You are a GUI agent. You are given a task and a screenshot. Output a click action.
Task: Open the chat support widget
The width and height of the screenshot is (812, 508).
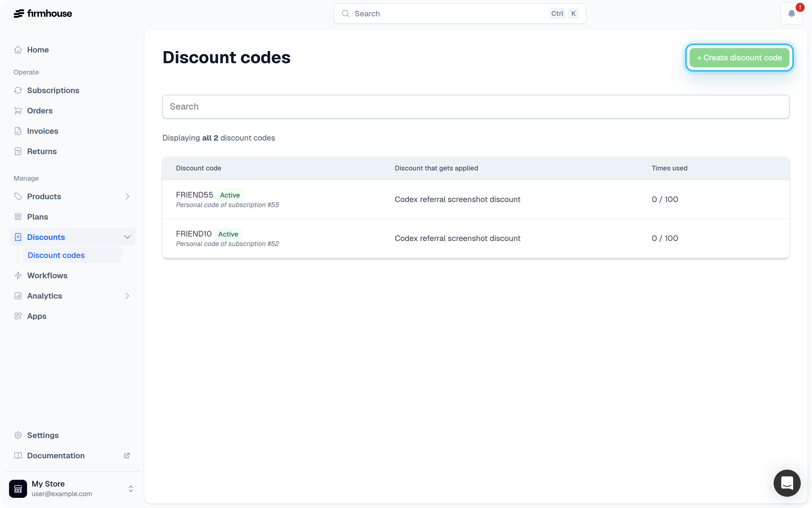point(787,483)
